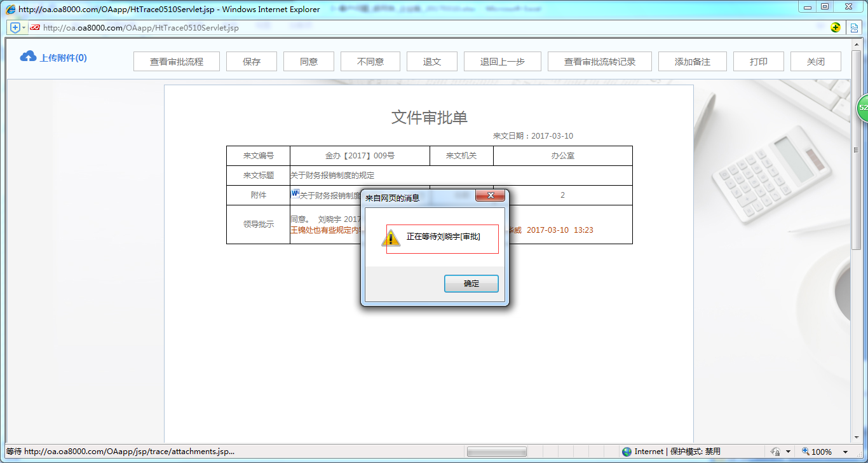Click the 来文日期：2017-03-10 text
This screenshot has height=463, width=868.
coord(533,136)
